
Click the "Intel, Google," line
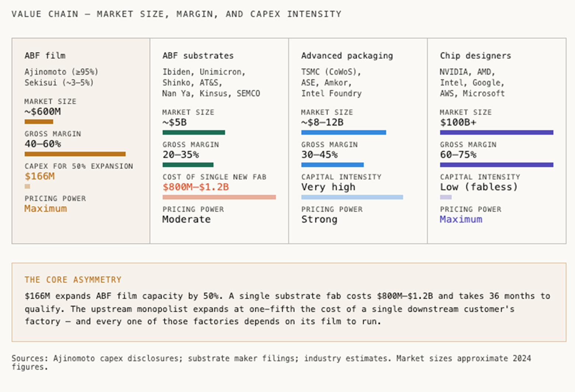pyautogui.click(x=472, y=83)
